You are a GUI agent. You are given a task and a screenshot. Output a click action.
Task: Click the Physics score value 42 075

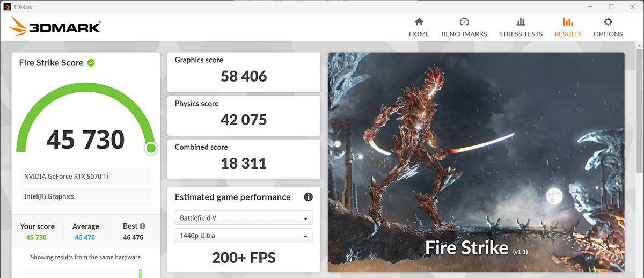244,120
